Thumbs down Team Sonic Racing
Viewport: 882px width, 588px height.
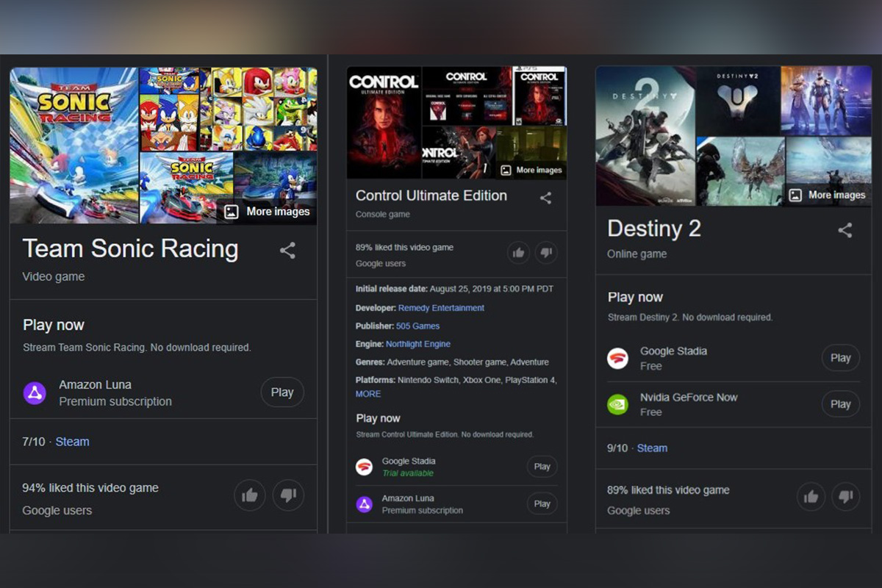pos(288,495)
